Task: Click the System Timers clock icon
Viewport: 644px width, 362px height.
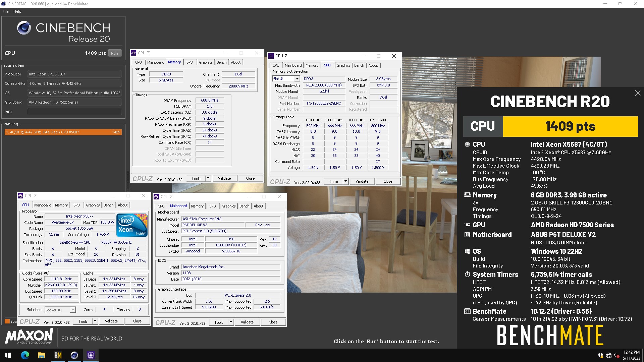Action: click(x=467, y=275)
